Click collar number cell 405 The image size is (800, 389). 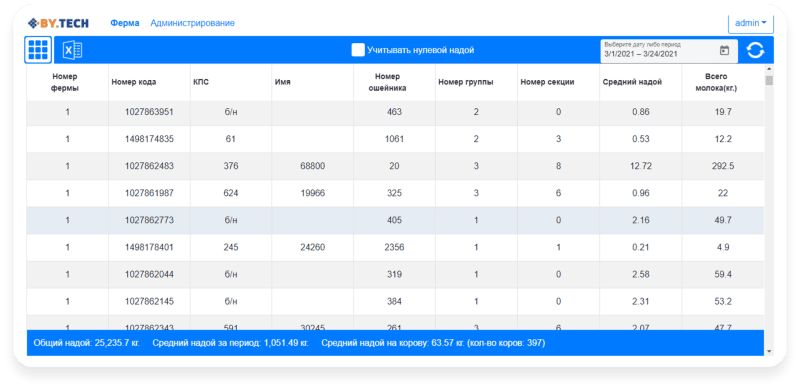[x=394, y=220]
